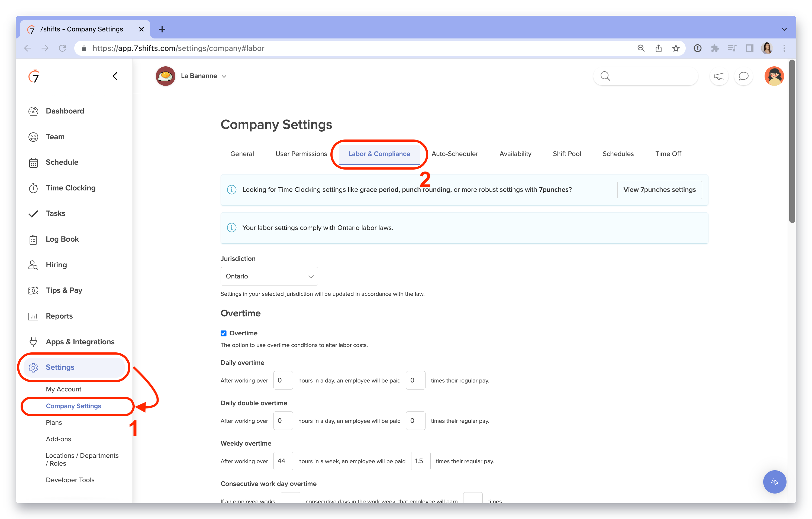The width and height of the screenshot is (812, 519).
Task: Click the floating help button
Action: click(774, 482)
